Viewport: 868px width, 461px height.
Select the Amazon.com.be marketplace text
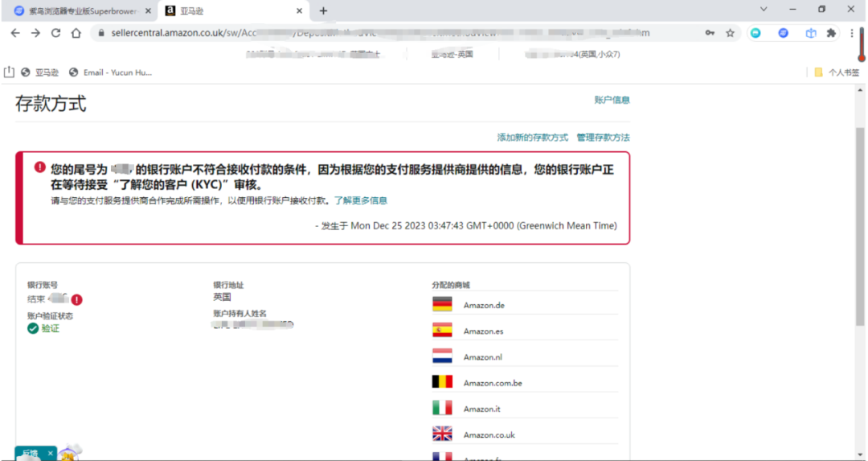(493, 384)
